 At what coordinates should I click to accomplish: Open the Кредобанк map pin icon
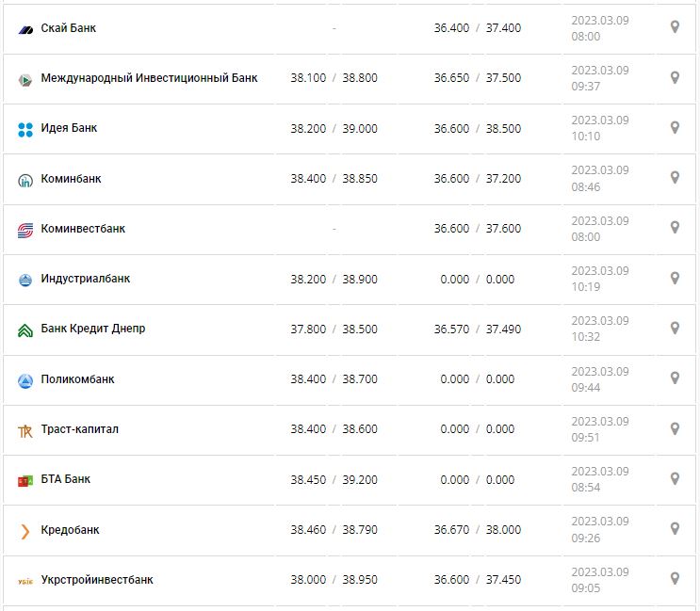tap(675, 528)
